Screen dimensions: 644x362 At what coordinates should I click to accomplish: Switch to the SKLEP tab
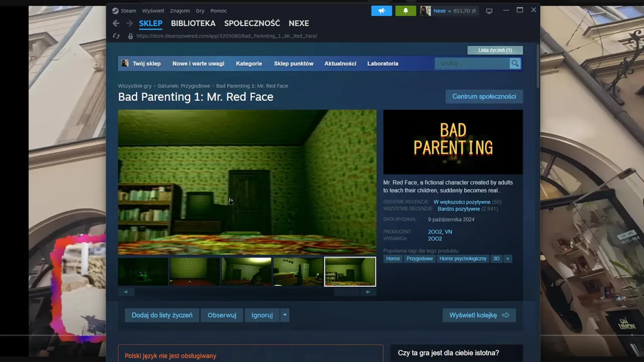pyautogui.click(x=150, y=23)
